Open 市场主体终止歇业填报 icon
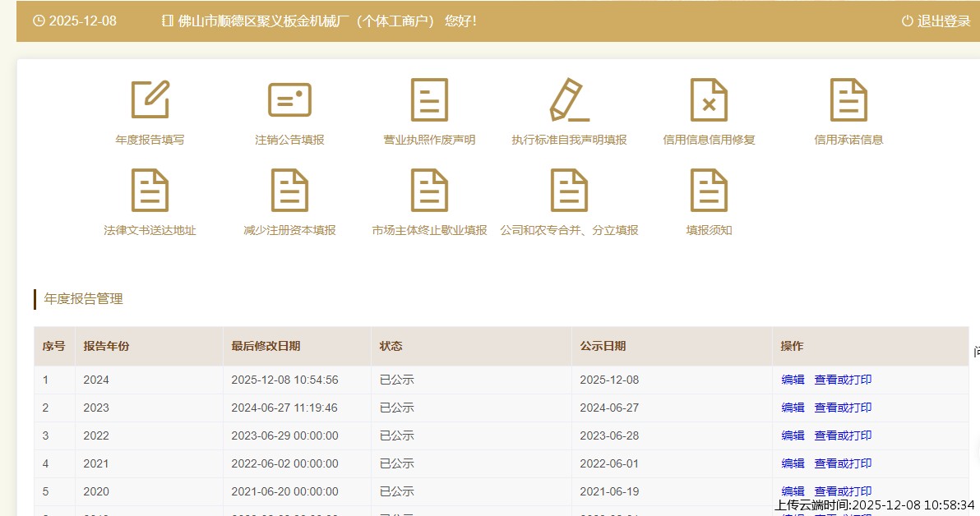980x516 pixels. (x=429, y=191)
